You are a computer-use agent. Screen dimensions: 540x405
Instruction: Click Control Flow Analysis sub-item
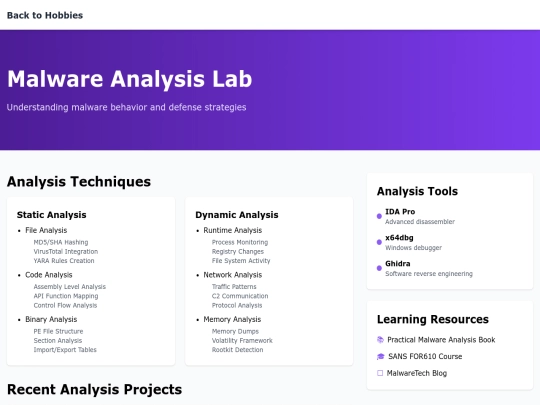65,305
